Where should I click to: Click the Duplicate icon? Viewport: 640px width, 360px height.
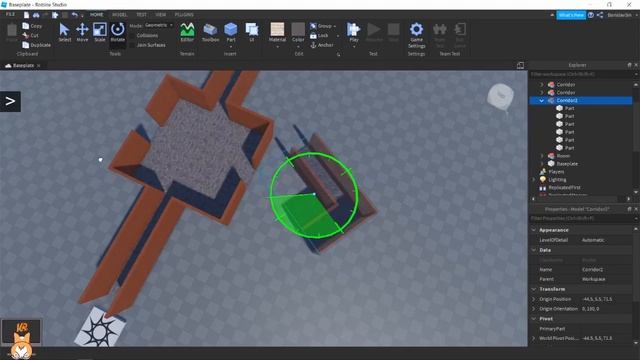coord(26,45)
